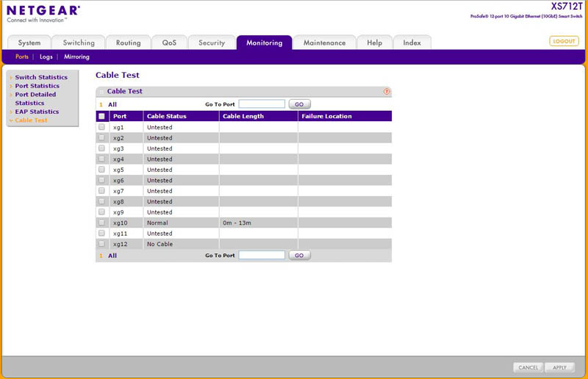Image resolution: width=588 pixels, height=379 pixels.
Task: Click the top GO button
Action: coord(299,104)
